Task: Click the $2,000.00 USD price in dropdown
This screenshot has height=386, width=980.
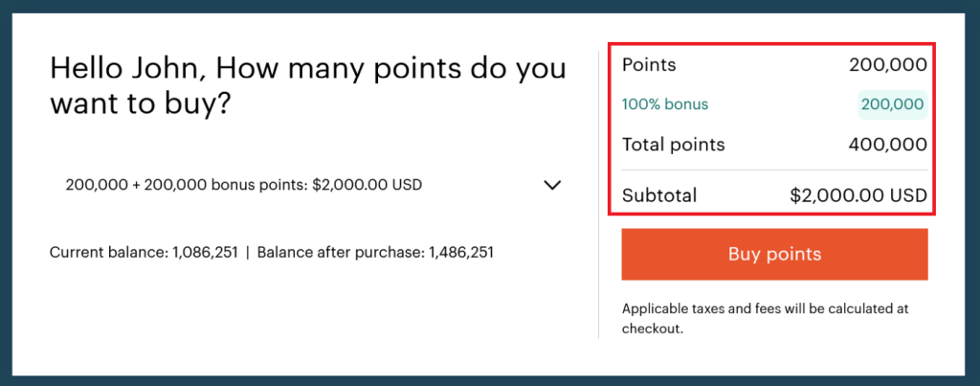Action: tap(367, 185)
